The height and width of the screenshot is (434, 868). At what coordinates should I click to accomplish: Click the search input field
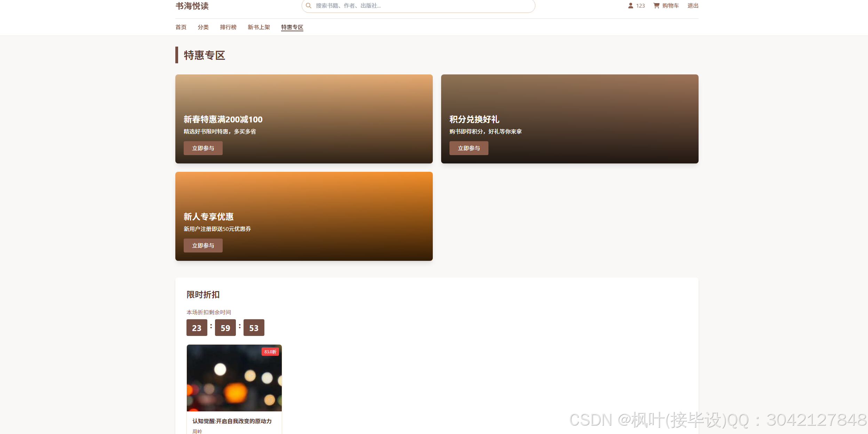pos(417,6)
